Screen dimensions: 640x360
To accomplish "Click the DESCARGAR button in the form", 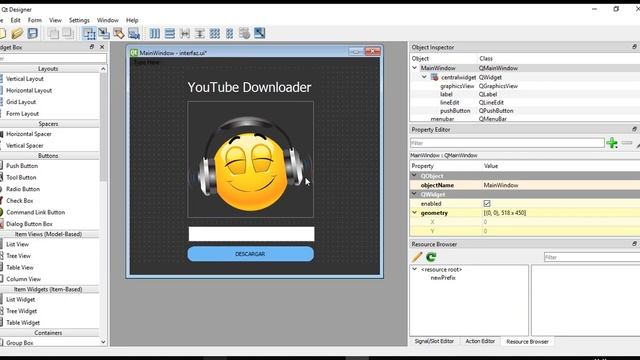I will [251, 254].
